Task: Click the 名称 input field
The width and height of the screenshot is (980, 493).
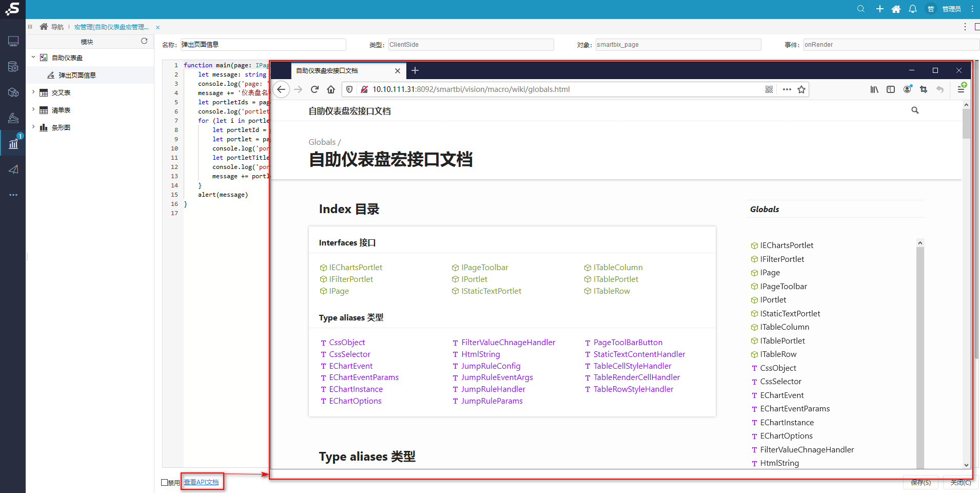Action: [263, 45]
